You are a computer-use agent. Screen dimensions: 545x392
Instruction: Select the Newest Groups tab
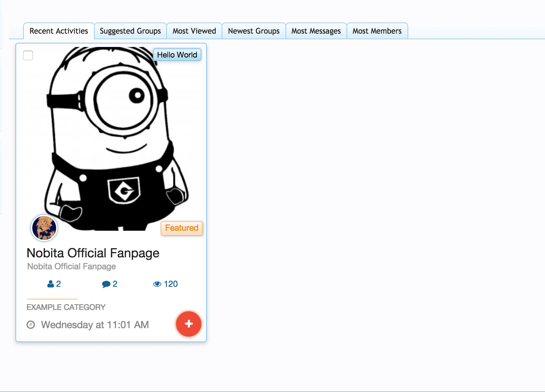(254, 31)
